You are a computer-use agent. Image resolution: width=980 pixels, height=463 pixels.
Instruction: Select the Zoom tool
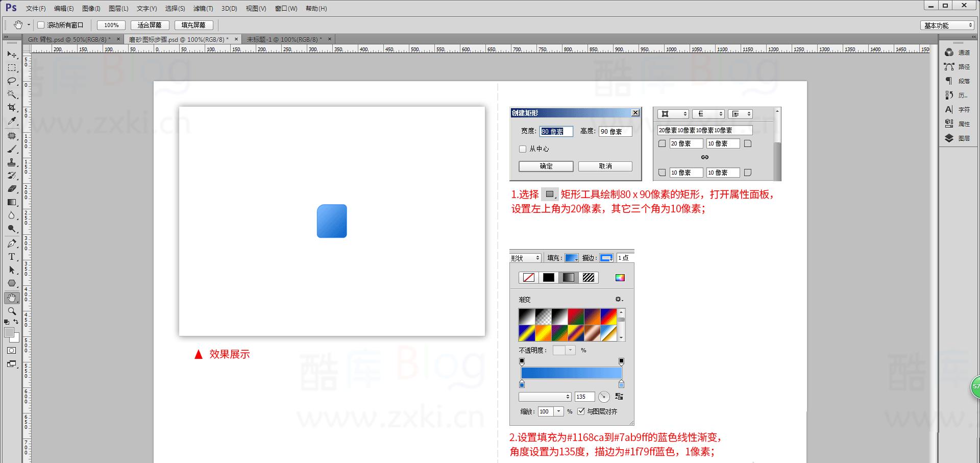tap(11, 311)
